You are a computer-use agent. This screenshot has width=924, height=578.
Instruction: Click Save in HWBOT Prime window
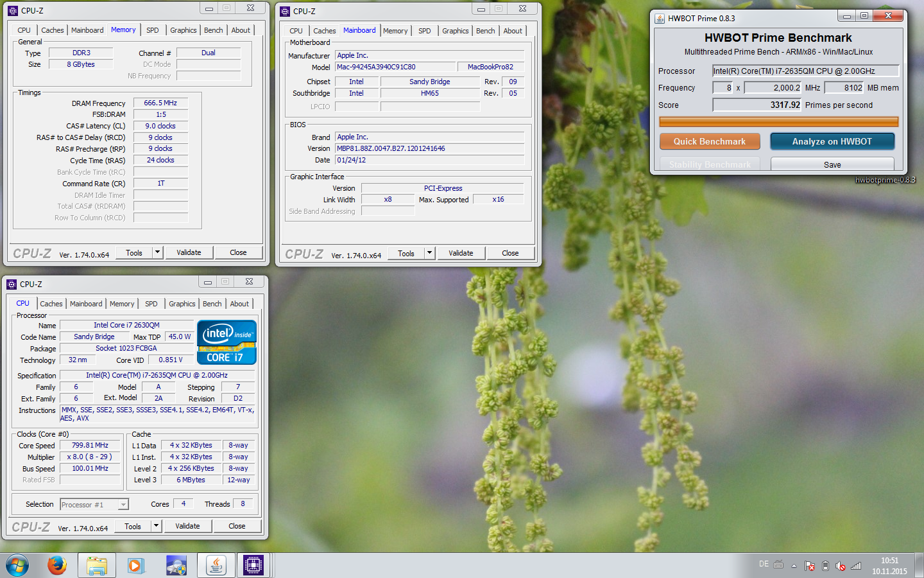pyautogui.click(x=832, y=164)
